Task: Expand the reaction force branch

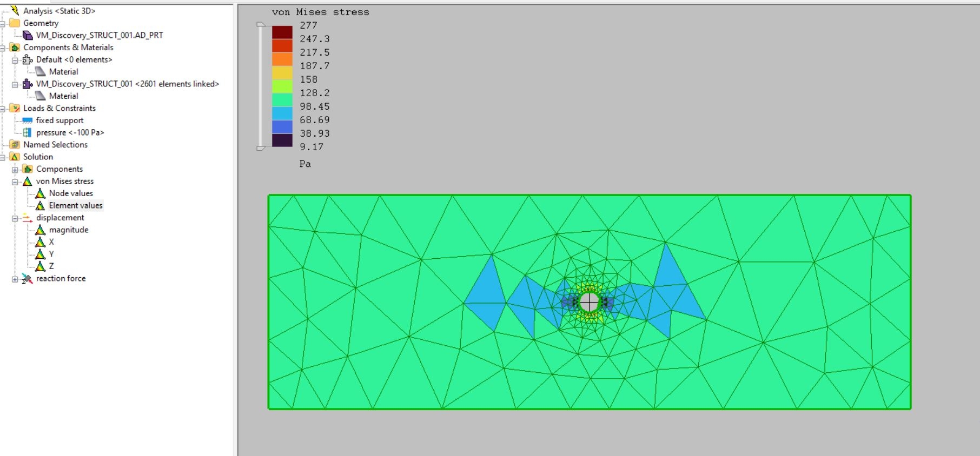Action: coord(15,279)
